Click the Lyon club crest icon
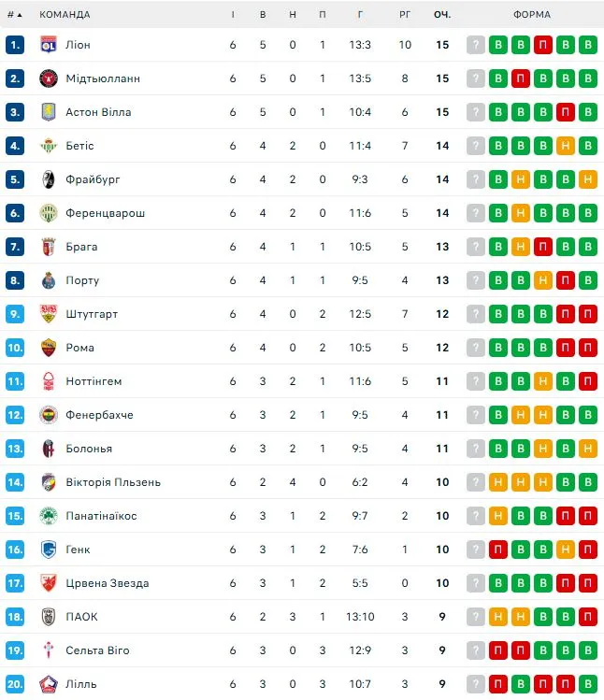 49,45
